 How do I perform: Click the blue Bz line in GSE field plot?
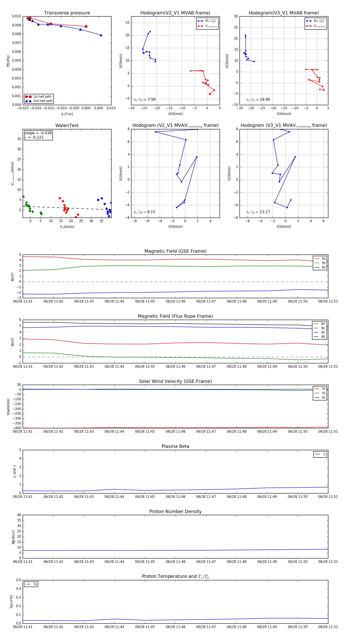coord(175,292)
